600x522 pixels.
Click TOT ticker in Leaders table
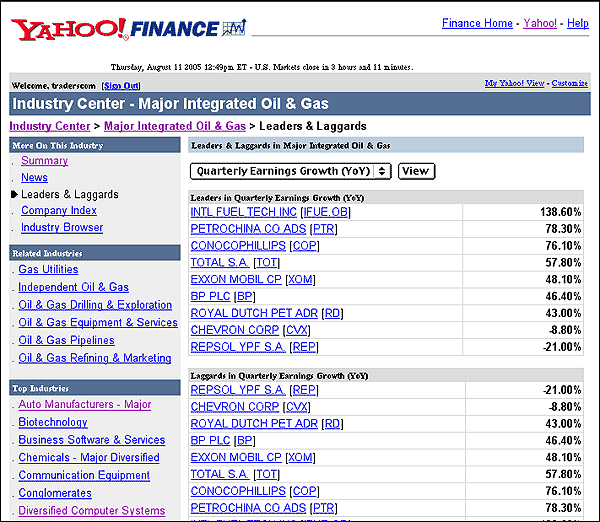click(x=267, y=262)
